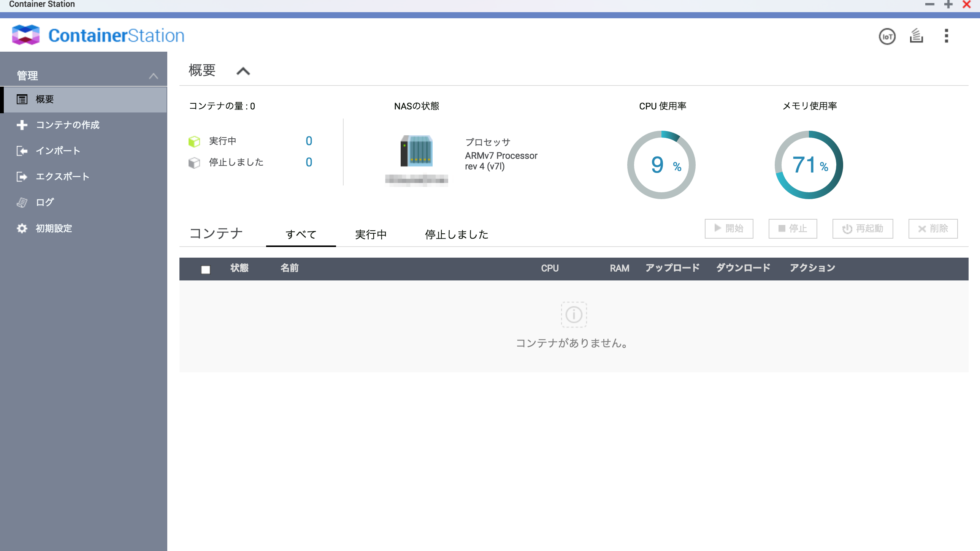Open エクスポート in the sidebar
The image size is (980, 551).
coord(84,177)
